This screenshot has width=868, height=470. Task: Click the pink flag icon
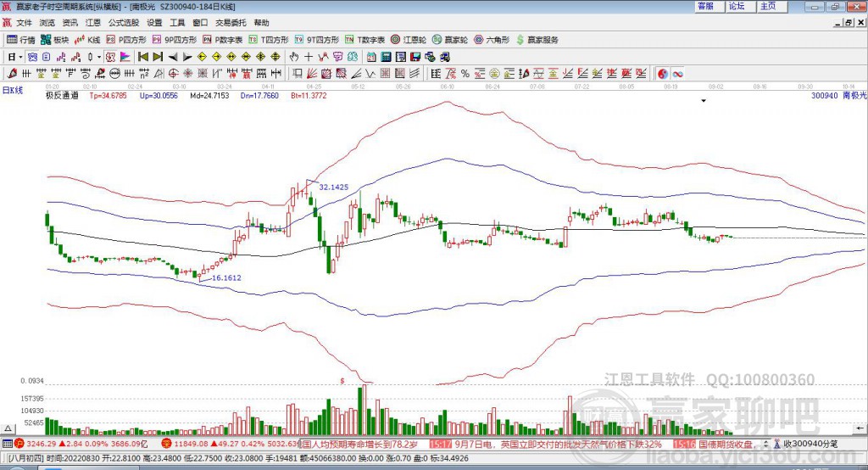(125, 57)
